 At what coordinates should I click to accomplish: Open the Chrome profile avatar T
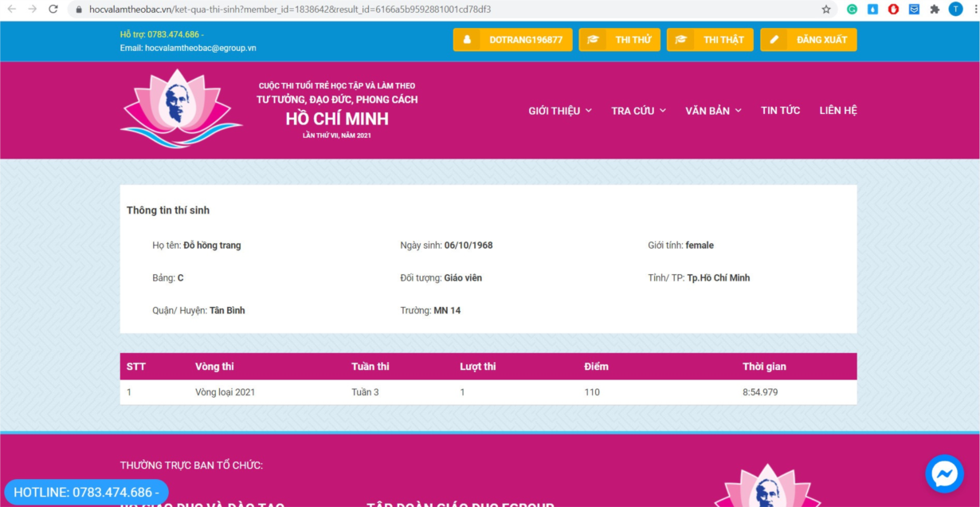tap(955, 10)
